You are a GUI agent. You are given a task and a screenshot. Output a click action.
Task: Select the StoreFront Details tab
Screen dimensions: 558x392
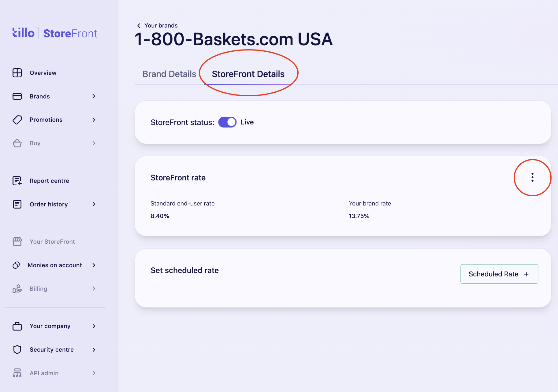[x=248, y=74]
